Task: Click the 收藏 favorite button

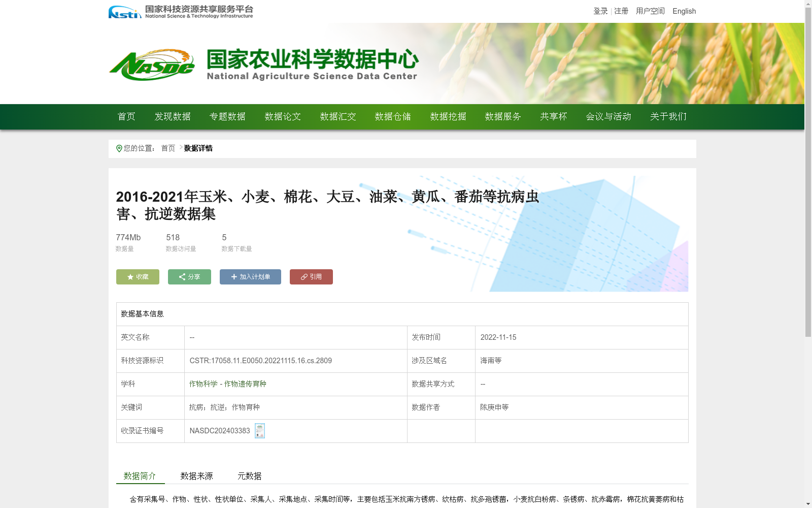Action: click(138, 277)
